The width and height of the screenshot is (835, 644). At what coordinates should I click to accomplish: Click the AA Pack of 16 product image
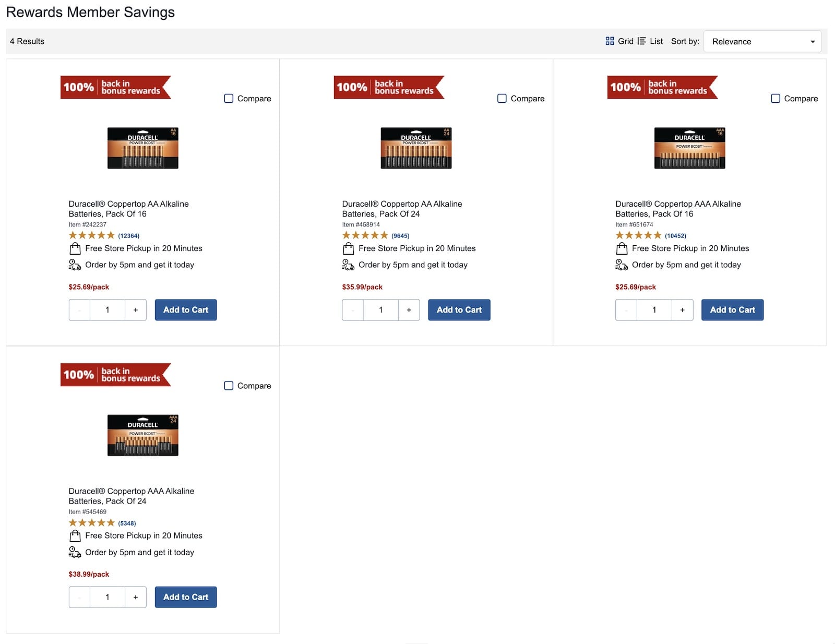click(x=142, y=148)
